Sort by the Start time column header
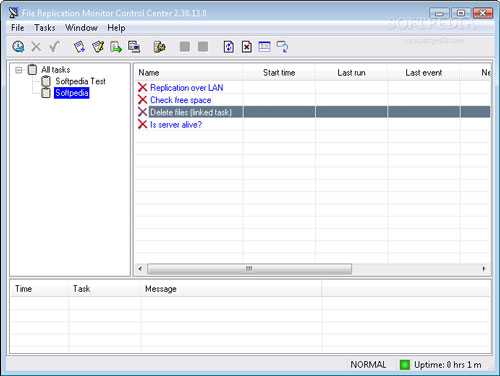 click(x=279, y=72)
